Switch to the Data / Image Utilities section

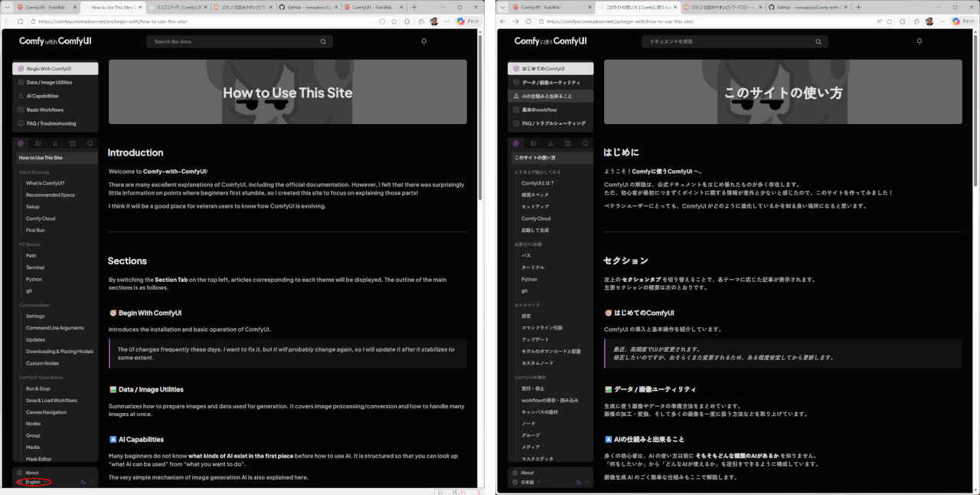49,82
